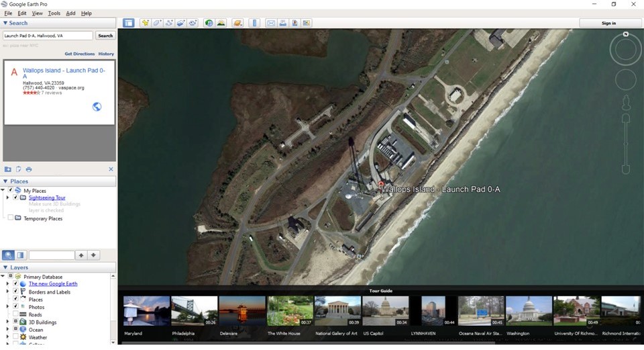The image size is (644, 350).
Task: Open the planets switcher icon
Action: click(x=237, y=23)
